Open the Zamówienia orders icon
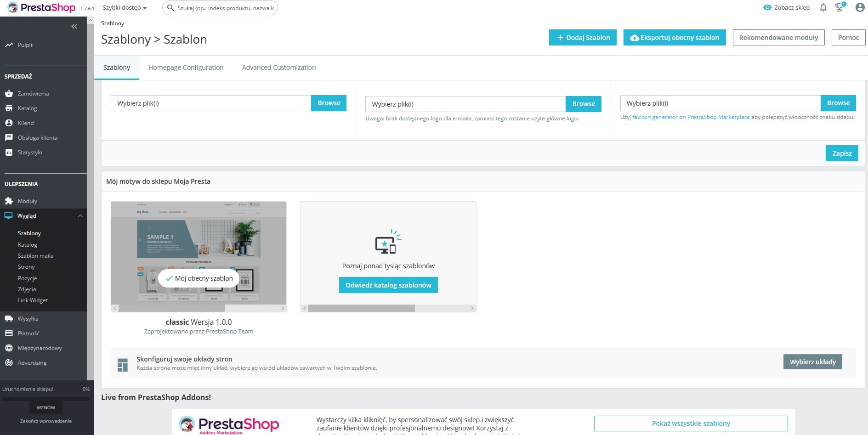The image size is (868, 435). pyautogui.click(x=9, y=93)
